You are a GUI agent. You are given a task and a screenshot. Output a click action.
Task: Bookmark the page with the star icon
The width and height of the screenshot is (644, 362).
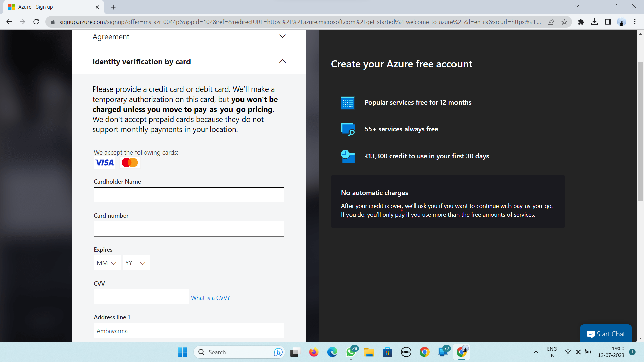pyautogui.click(x=565, y=22)
